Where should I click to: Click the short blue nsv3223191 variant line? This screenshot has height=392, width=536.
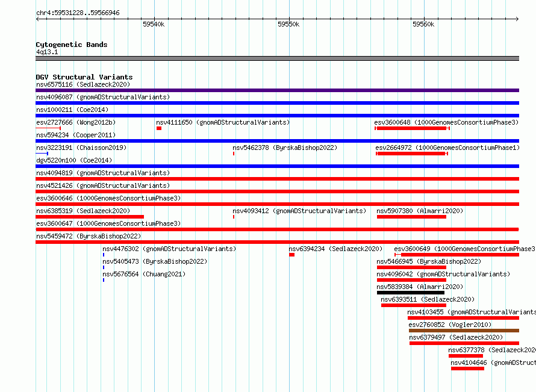(42, 154)
